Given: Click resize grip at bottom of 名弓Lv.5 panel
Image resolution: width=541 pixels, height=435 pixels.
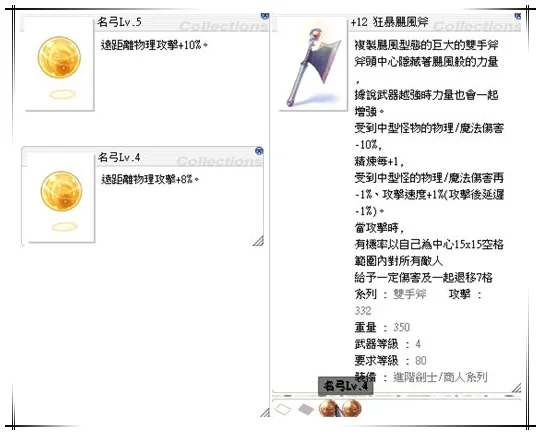Looking at the screenshot, I should point(265,412).
